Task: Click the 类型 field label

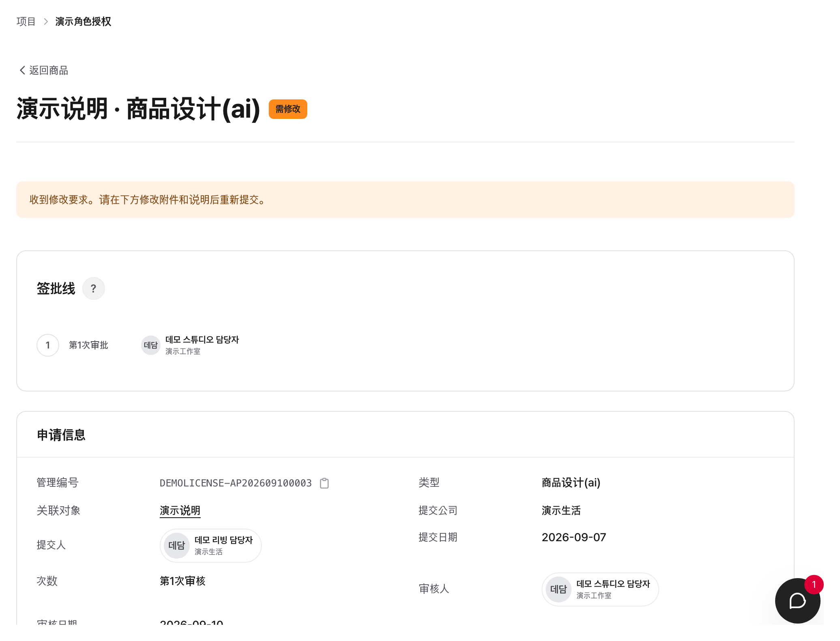Action: 429,482
